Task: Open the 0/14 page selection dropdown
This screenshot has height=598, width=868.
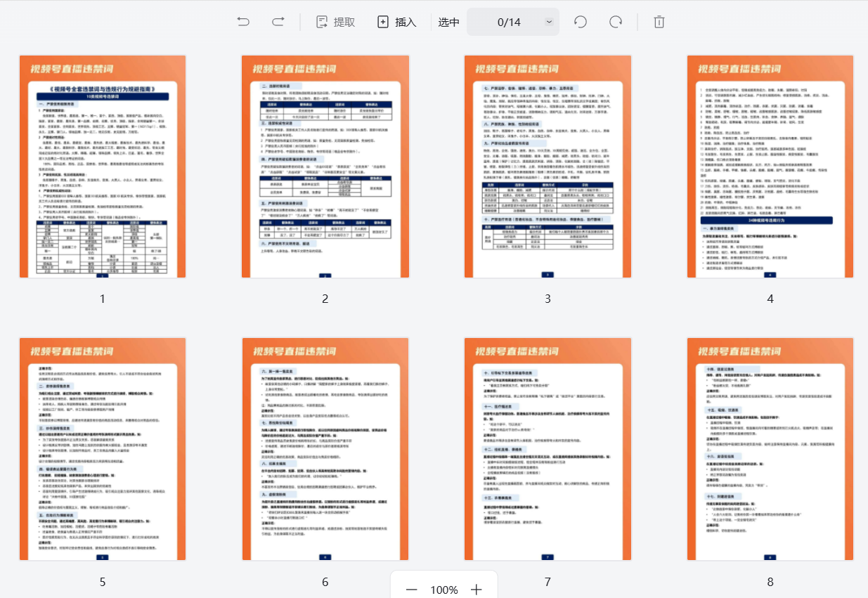Action: pos(548,22)
